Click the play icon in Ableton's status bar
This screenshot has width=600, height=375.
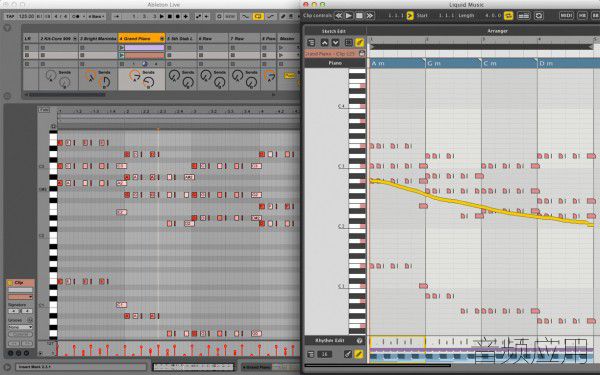pos(7,367)
